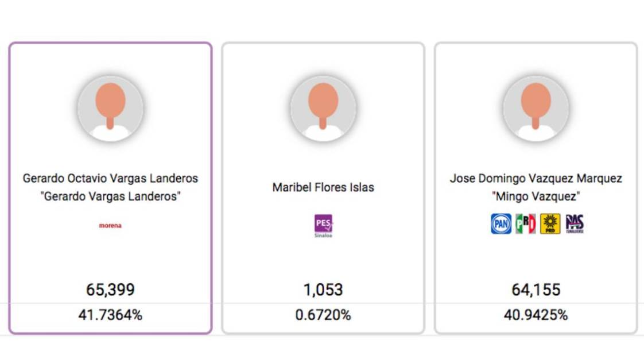Click the purple PES Sinaloa logo
This screenshot has height=362, width=644.
coord(323,225)
